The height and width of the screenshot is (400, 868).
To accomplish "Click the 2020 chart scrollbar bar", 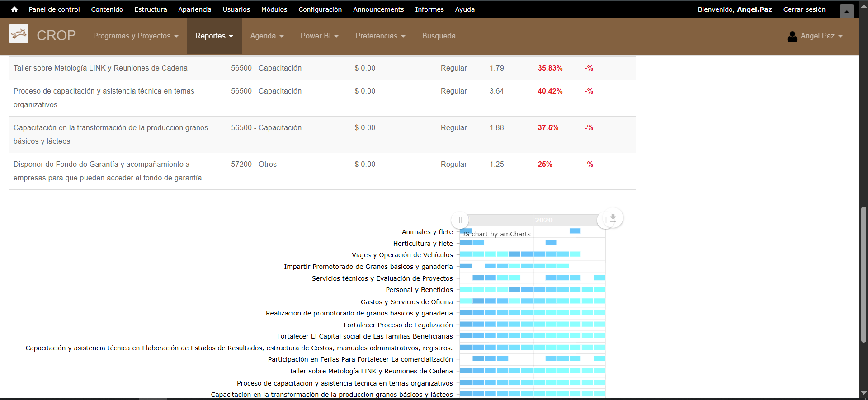I will (533, 220).
